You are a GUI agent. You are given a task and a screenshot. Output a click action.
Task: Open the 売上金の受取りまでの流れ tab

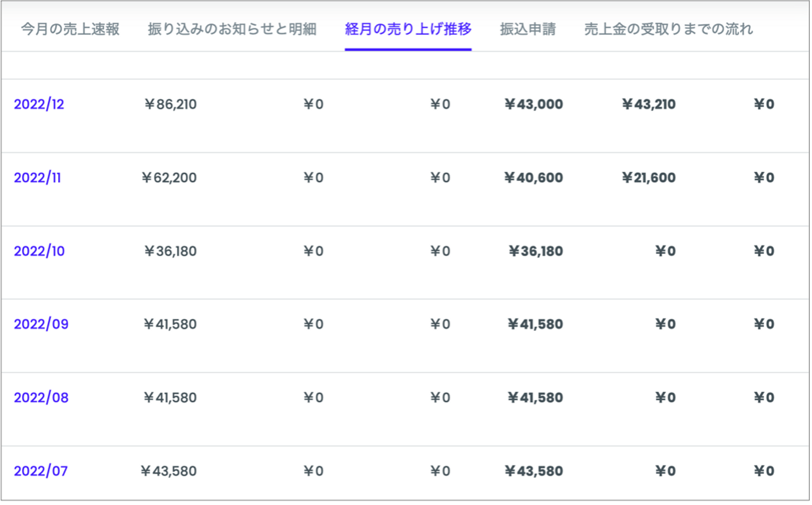668,29
